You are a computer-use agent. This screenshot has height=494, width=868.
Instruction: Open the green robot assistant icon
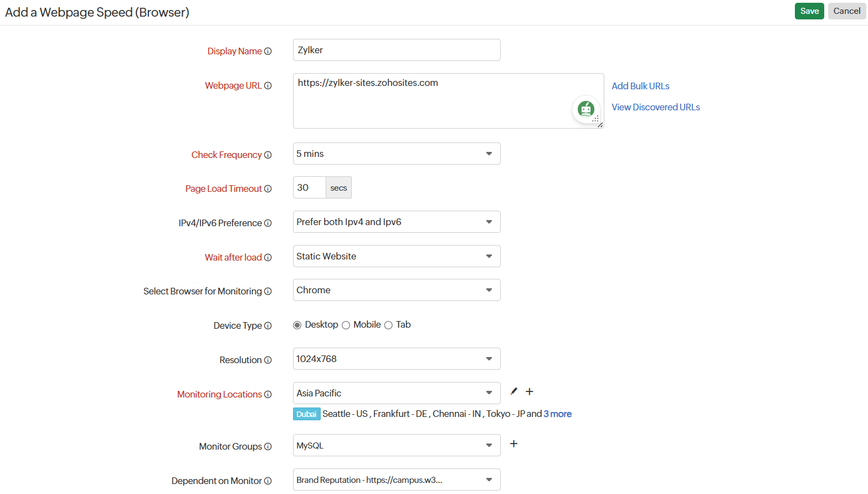585,109
